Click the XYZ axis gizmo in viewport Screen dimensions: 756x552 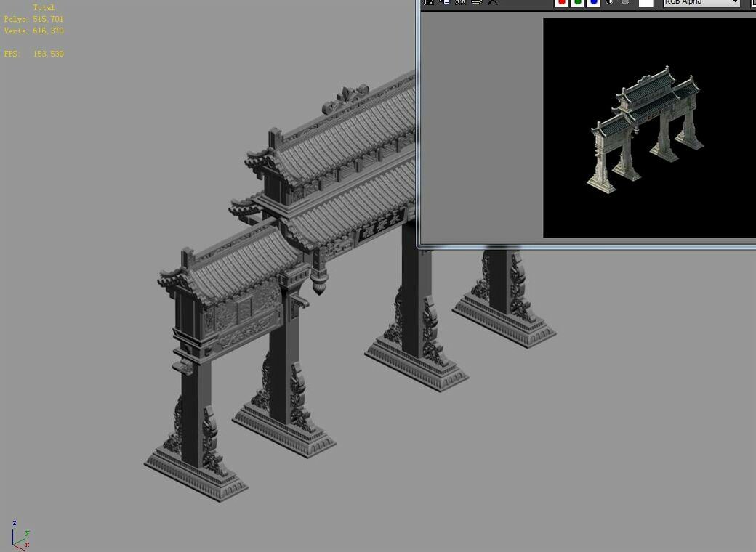tap(20, 535)
